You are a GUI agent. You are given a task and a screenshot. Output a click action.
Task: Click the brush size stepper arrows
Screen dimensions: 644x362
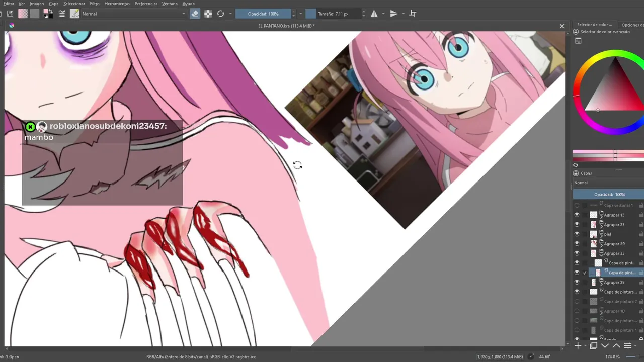coord(364,14)
